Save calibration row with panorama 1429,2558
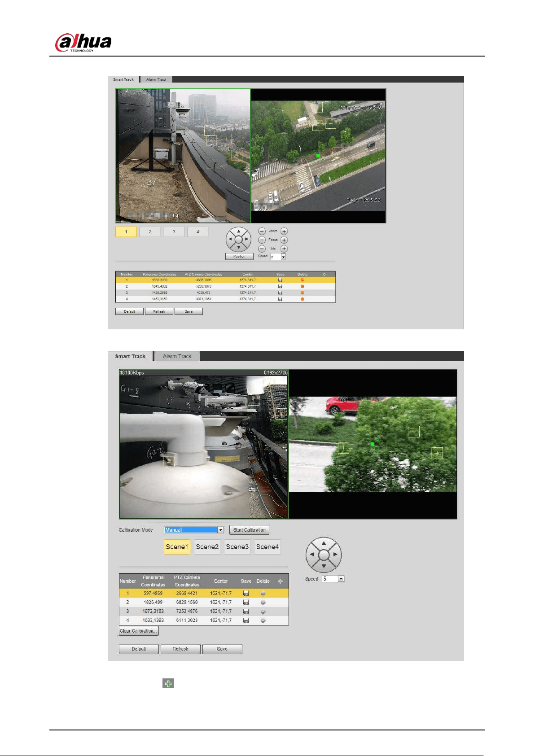This screenshot has width=535, height=756. coord(280,293)
